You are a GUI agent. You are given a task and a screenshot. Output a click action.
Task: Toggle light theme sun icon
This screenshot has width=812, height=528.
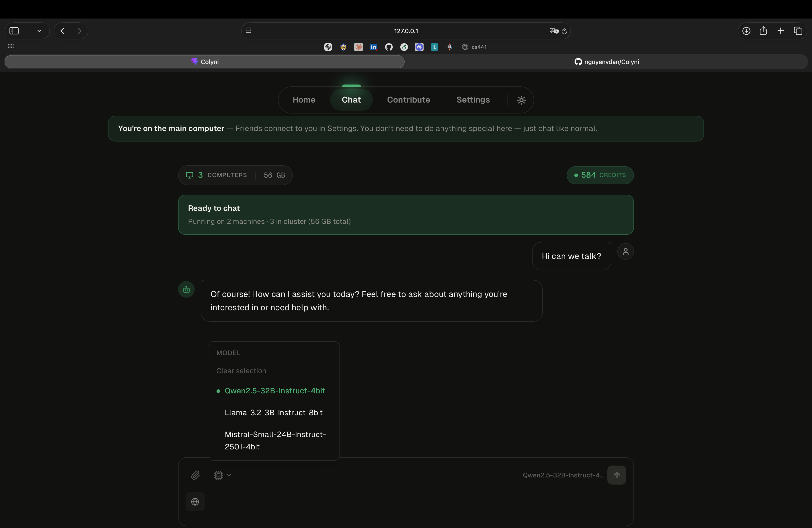[521, 100]
